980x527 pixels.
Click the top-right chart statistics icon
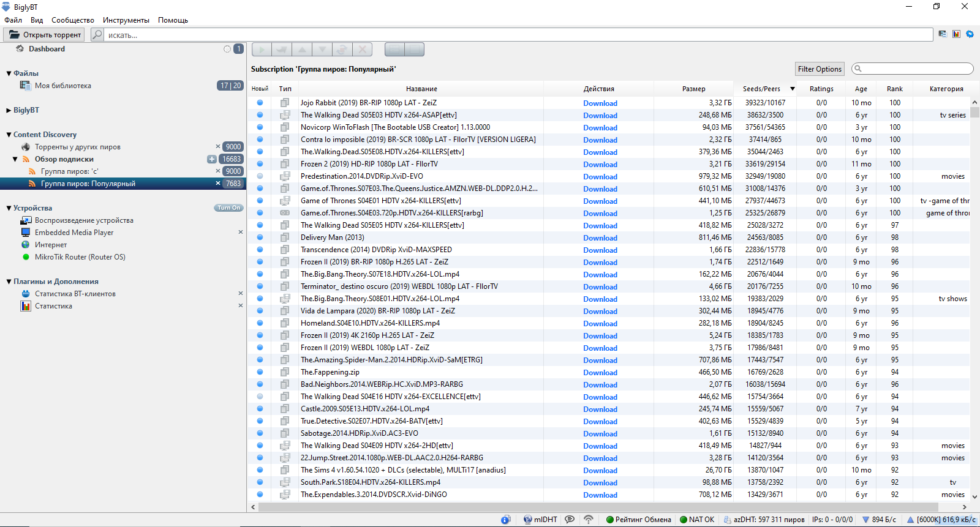tap(956, 34)
